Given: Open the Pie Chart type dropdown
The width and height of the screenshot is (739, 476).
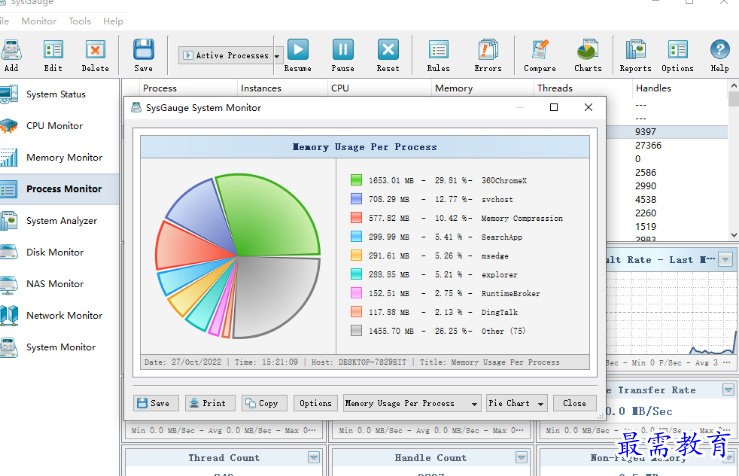Looking at the screenshot, I should (517, 403).
